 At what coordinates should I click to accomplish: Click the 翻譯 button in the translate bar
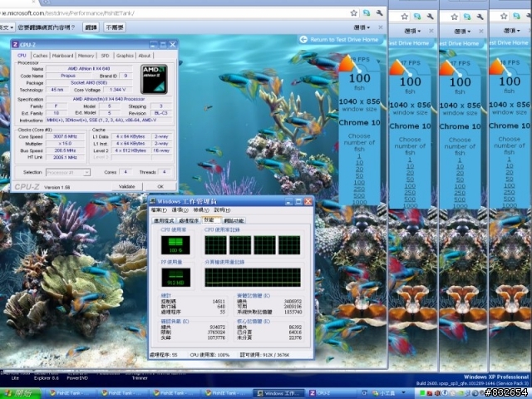(91, 27)
